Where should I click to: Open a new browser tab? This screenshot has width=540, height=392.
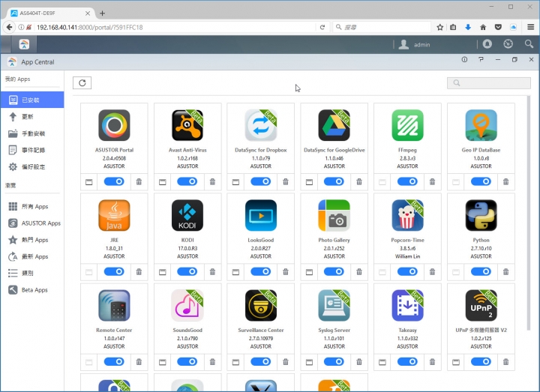tap(102, 13)
